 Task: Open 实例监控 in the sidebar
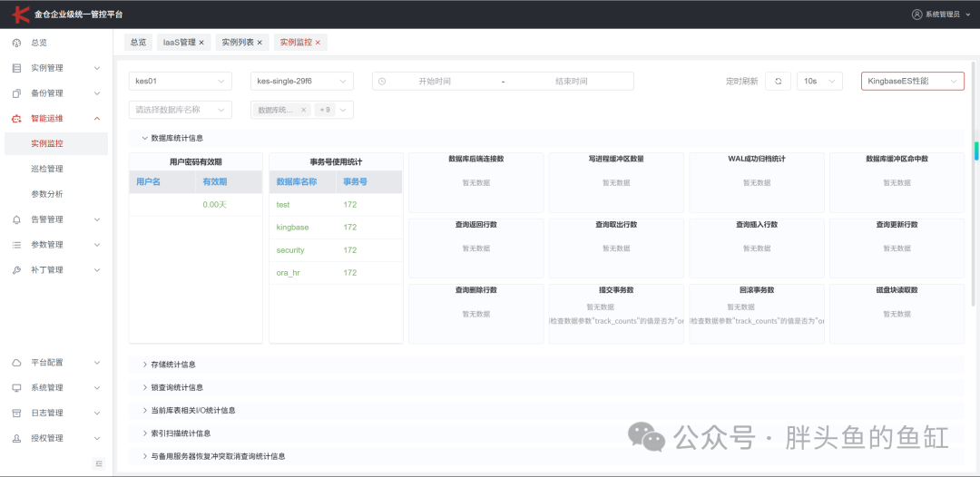[x=56, y=143]
